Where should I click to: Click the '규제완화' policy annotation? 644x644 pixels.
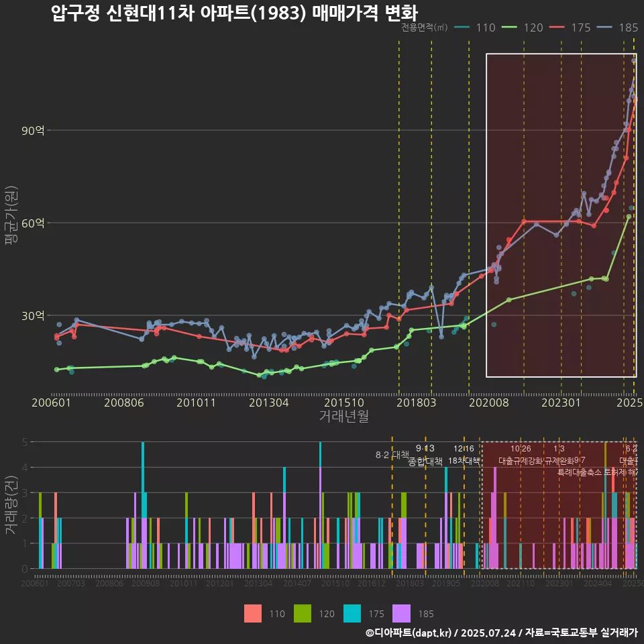tap(559, 461)
